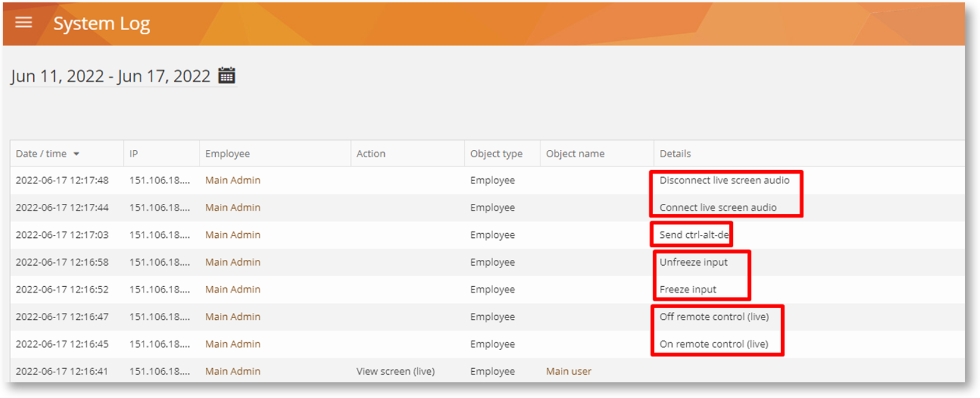Screen dimensions: 980x398
Task: Select timestamp 2022-06-17 12:16:52
Action: [x=62, y=290]
